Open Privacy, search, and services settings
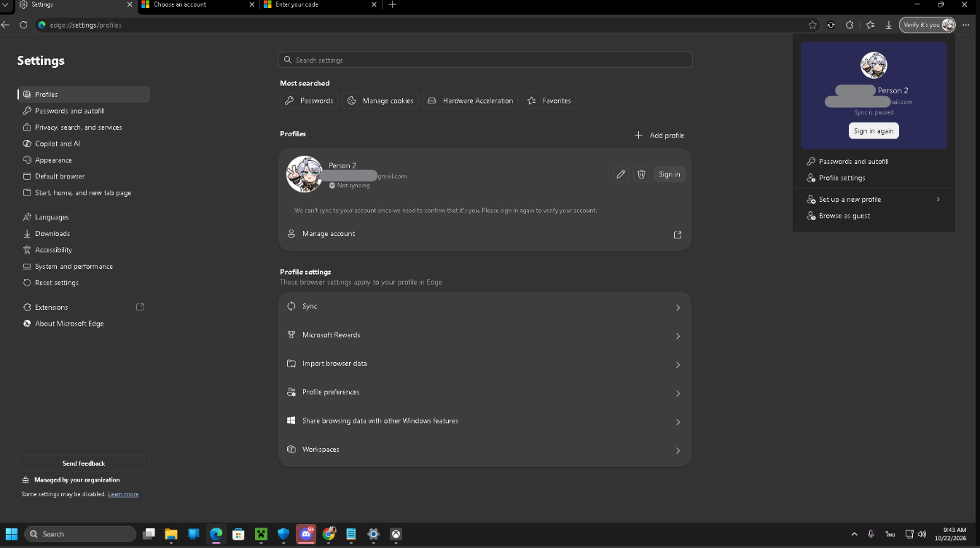This screenshot has width=980, height=548. pyautogui.click(x=84, y=128)
